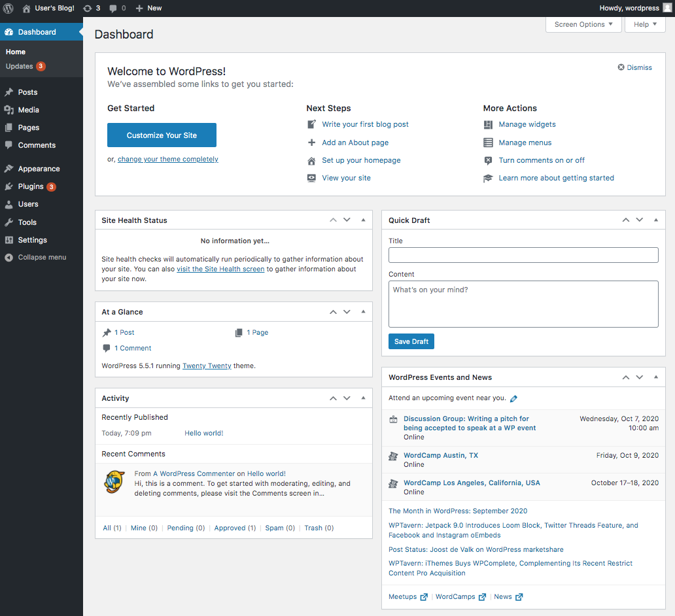Click the Write your first blog post icon
This screenshot has width=675, height=616.
[x=312, y=124]
